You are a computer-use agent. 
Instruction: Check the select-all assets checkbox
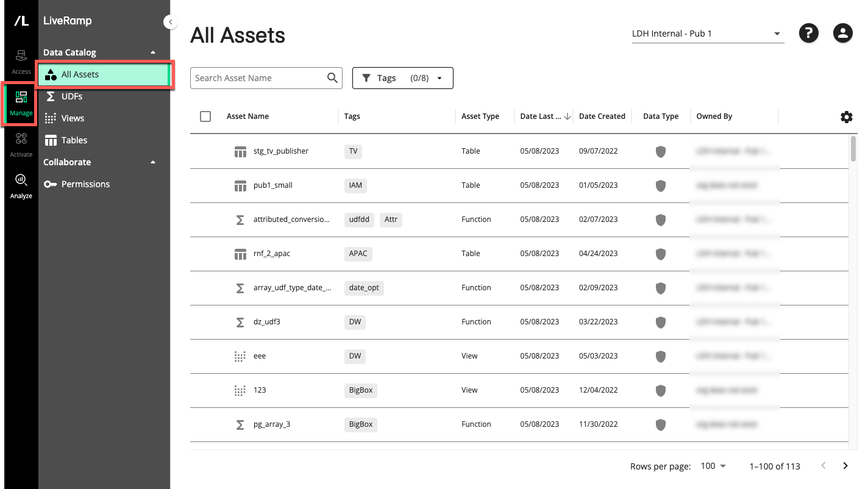pos(205,116)
